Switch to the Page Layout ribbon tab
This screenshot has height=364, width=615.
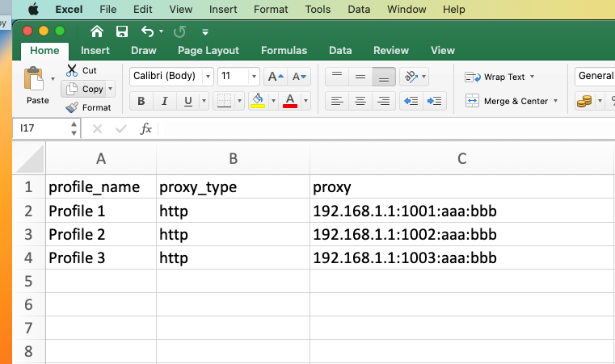(x=209, y=51)
